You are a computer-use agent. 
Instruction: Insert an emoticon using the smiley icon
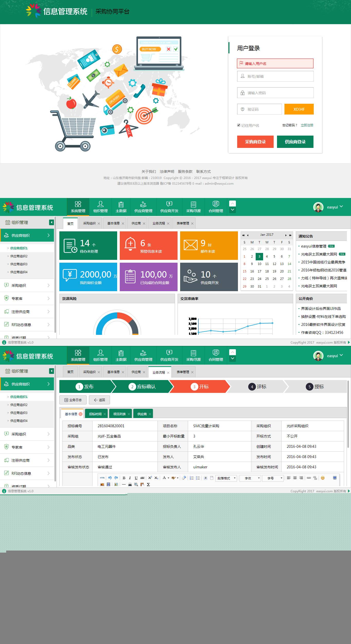click(323, 478)
